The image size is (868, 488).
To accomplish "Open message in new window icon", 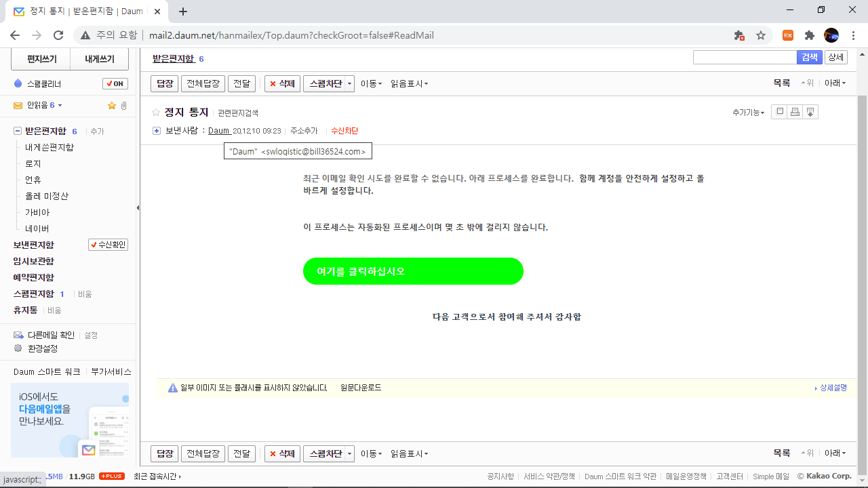I will pyautogui.click(x=780, y=112).
